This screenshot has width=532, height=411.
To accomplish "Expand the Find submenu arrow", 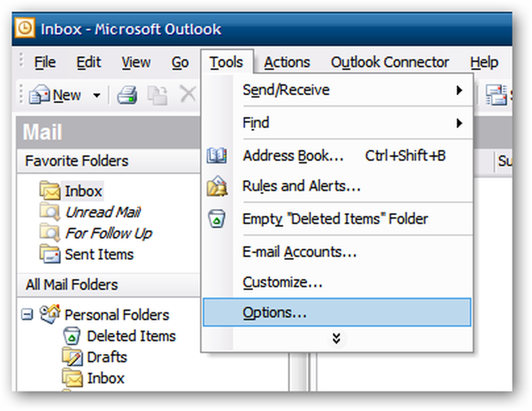I will (459, 123).
